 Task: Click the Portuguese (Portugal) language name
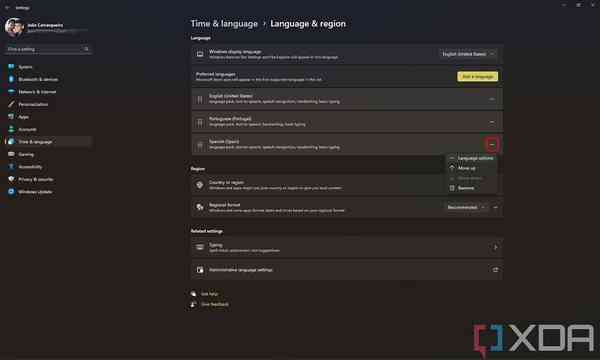230,119
